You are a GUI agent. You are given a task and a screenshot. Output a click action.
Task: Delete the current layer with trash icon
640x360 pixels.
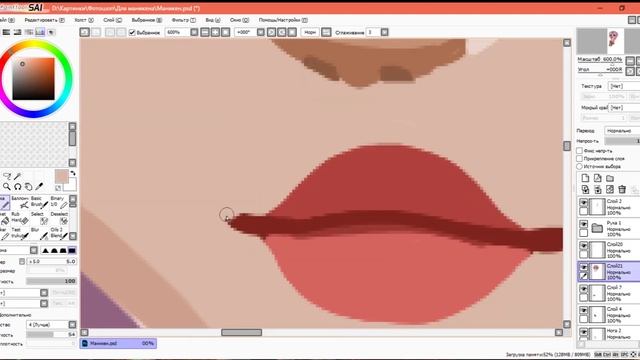[x=622, y=189]
